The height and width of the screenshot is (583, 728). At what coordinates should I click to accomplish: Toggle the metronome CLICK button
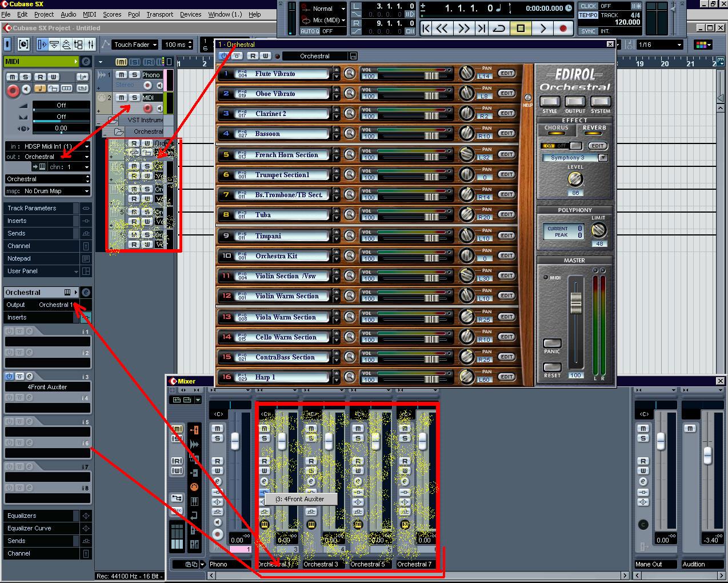point(588,6)
